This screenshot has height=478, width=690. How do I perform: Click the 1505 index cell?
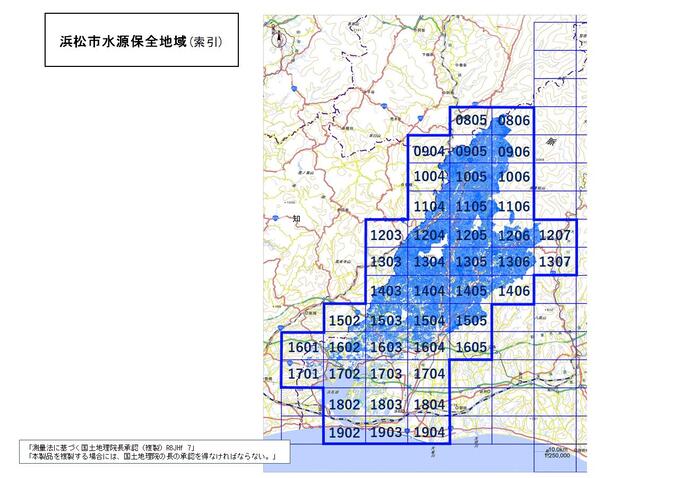471,318
